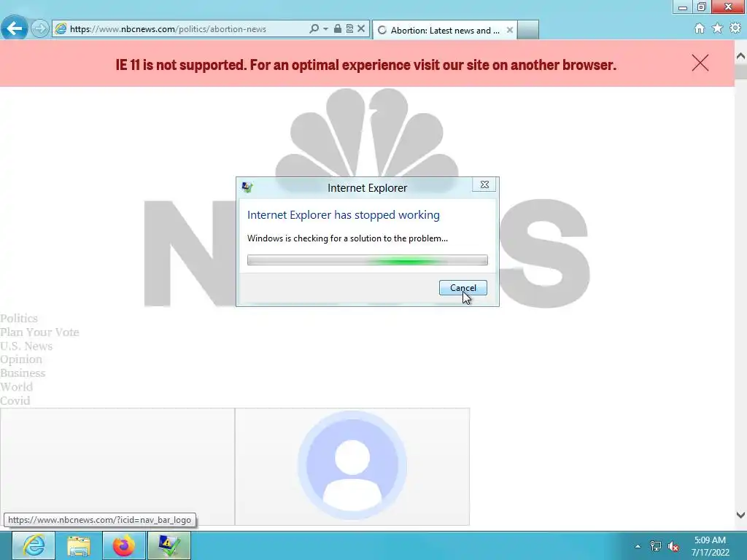
Task: Cancel the solution check dialog
Action: [463, 287]
